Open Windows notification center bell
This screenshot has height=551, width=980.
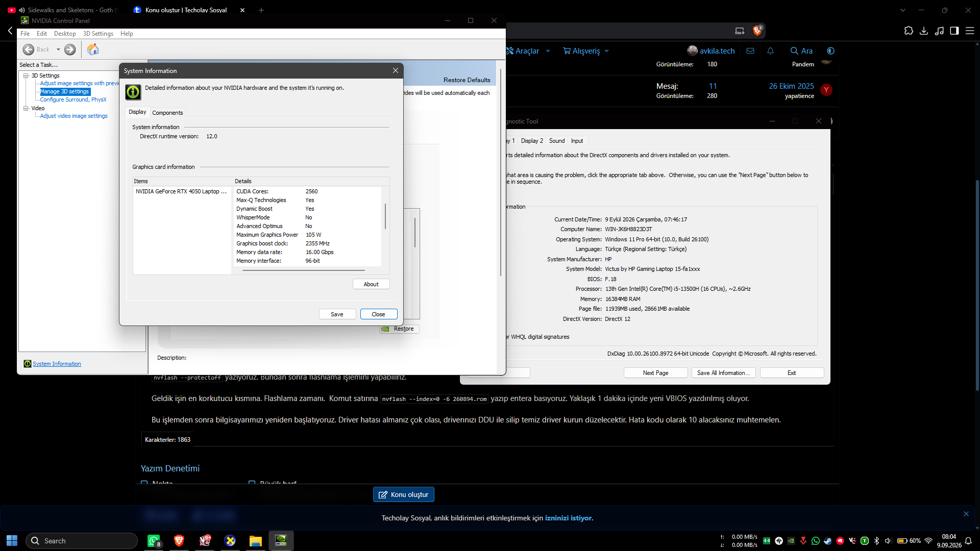pyautogui.click(x=968, y=541)
